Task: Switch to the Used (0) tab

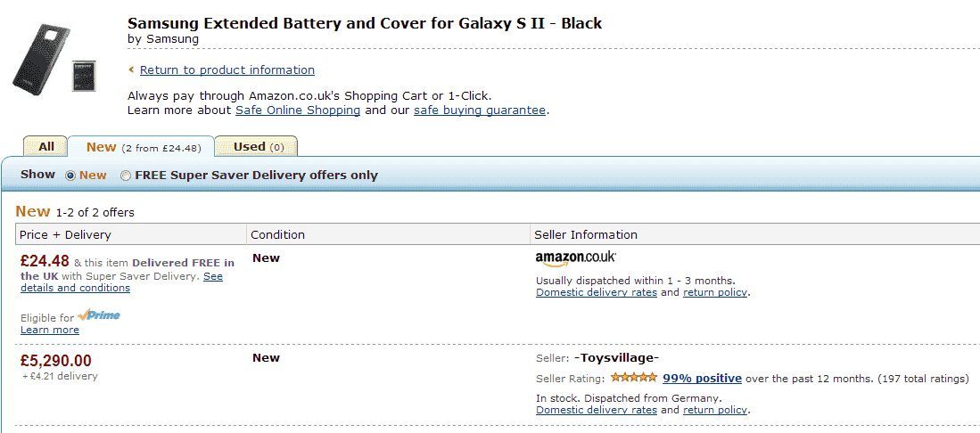Action: (x=258, y=147)
